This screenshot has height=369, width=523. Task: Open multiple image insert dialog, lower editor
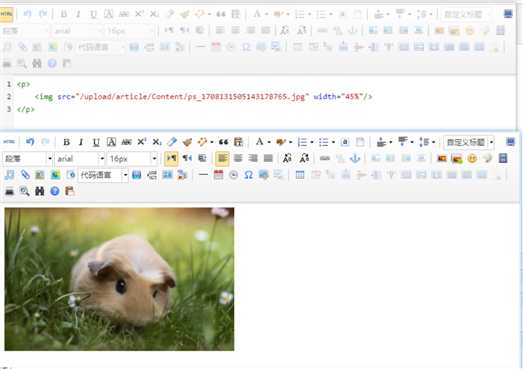tap(457, 158)
